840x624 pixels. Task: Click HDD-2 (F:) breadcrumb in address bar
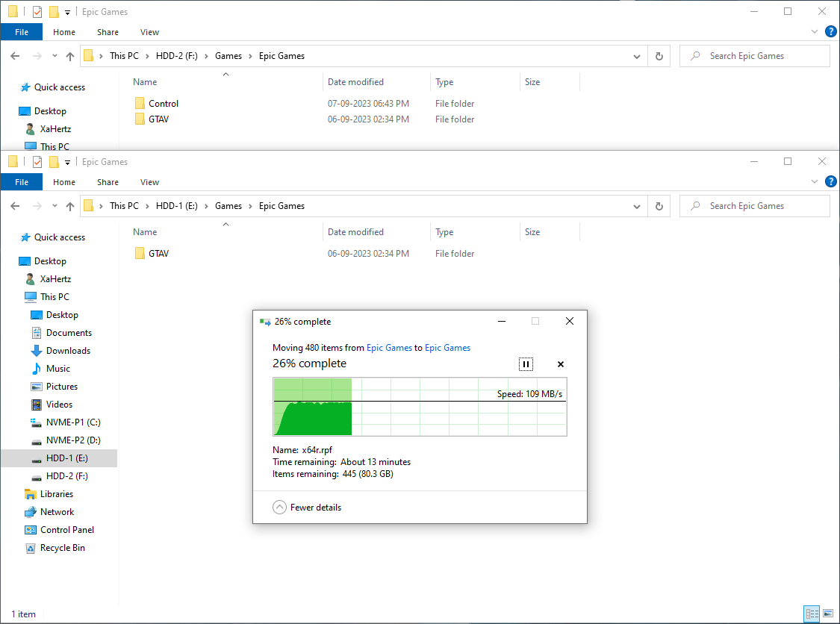(x=176, y=56)
